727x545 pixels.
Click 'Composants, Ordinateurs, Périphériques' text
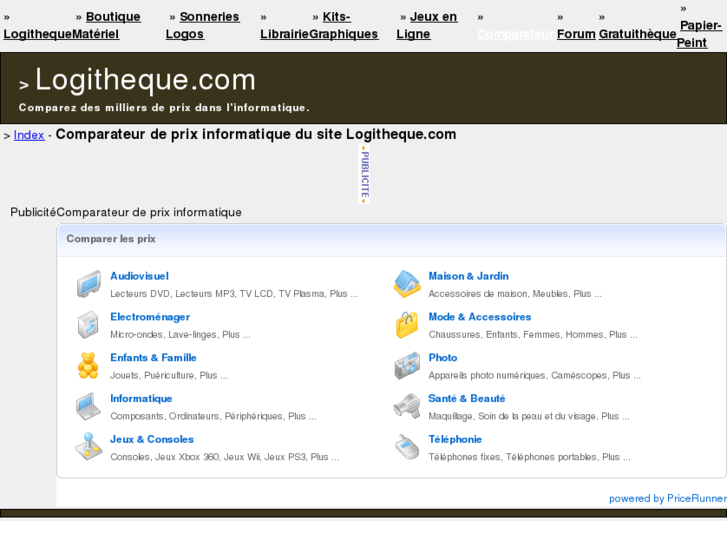pyautogui.click(x=197, y=416)
